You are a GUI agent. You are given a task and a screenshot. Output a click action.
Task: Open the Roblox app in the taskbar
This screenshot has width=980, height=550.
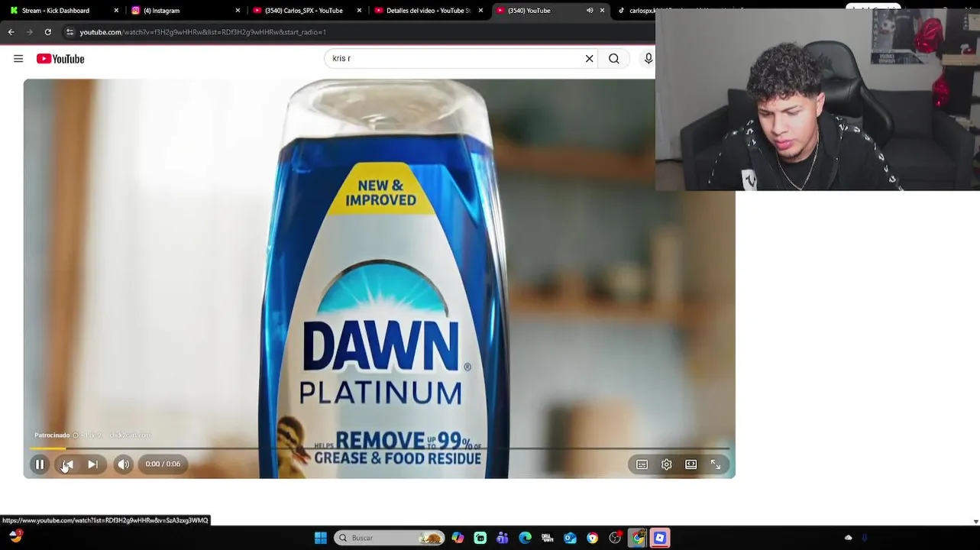[x=660, y=538]
